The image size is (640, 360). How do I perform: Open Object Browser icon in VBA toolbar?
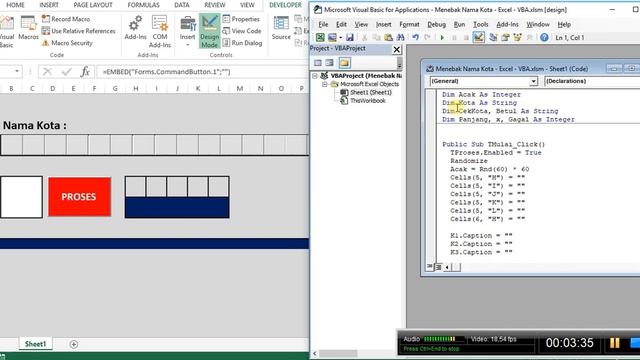[x=518, y=38]
